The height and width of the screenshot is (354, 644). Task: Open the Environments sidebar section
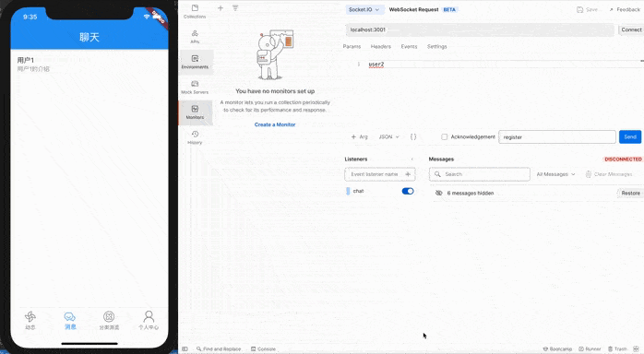pos(195,62)
